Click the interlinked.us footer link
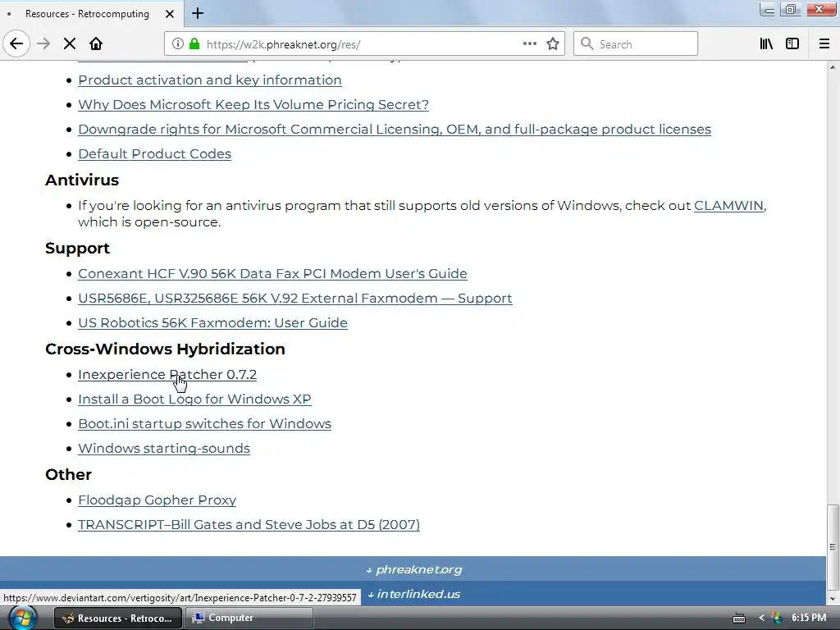The image size is (840, 630). 413,594
